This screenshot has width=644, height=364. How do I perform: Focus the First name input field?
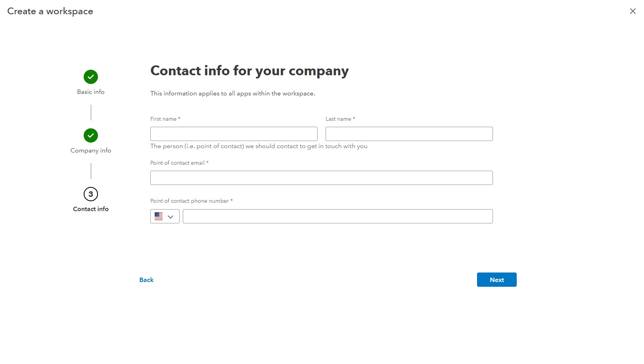point(234,134)
